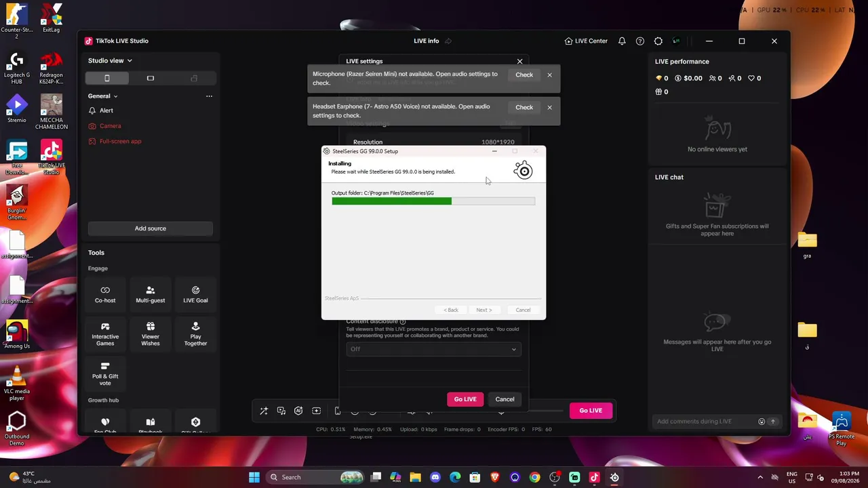Screen dimensions: 868x488
Task: Switch to landscape layout
Action: point(151,79)
